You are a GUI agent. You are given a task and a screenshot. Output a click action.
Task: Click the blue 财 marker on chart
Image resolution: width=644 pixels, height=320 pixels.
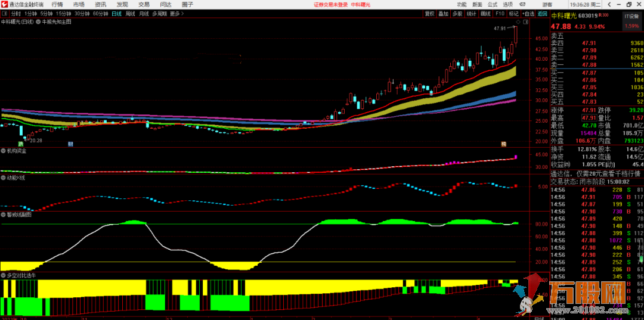[70, 144]
